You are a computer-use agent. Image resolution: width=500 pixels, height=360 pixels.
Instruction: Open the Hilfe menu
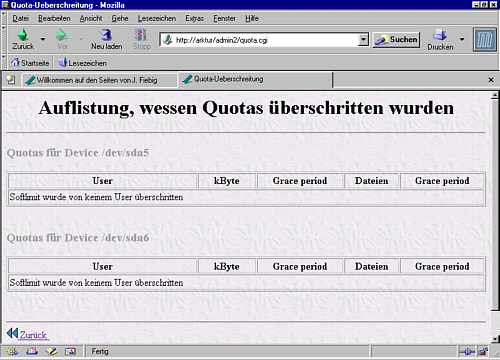(252, 18)
